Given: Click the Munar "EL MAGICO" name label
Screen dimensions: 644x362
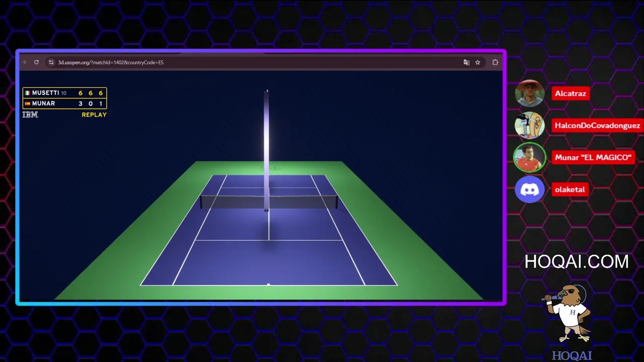Looking at the screenshot, I should point(593,157).
